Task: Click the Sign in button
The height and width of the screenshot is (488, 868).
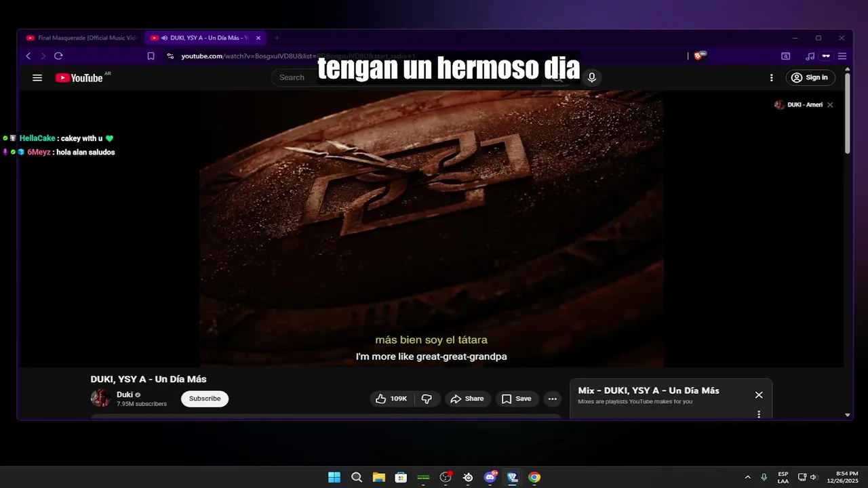Action: (810, 77)
